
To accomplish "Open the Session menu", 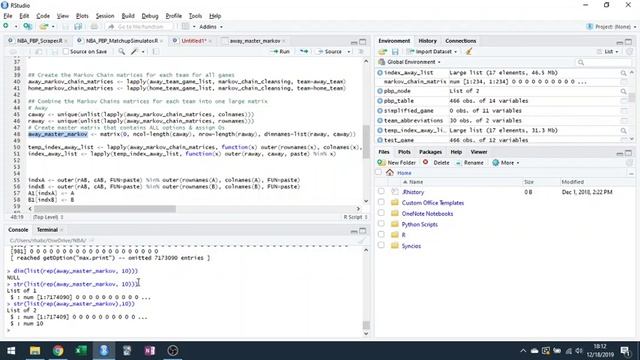I will coord(105,16).
